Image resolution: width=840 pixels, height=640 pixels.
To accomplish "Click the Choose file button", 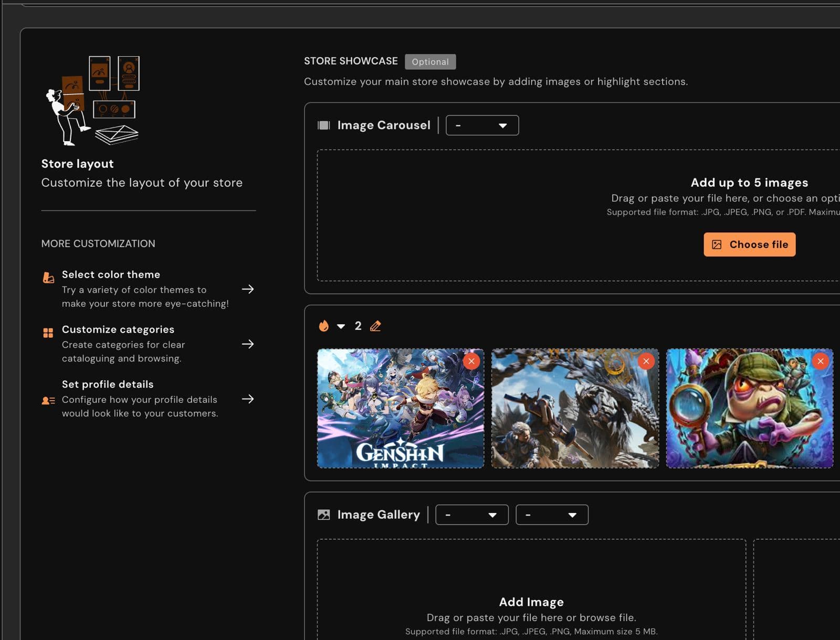I will 749,244.
